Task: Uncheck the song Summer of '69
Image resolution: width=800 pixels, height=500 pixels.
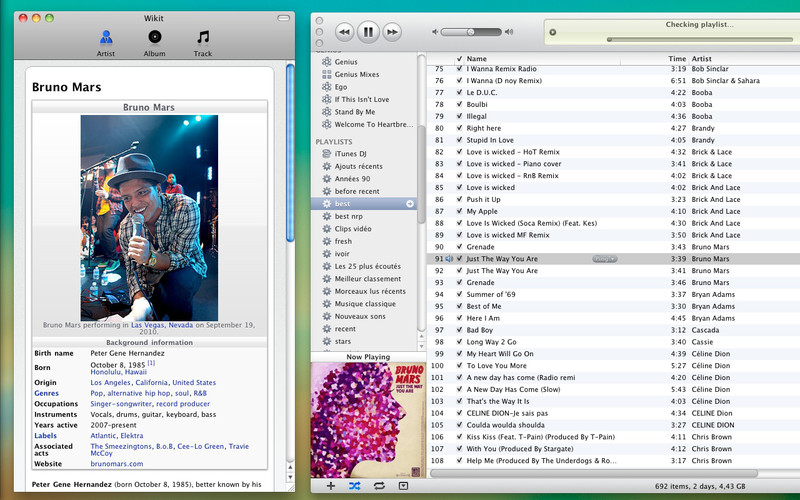Action: click(459, 294)
